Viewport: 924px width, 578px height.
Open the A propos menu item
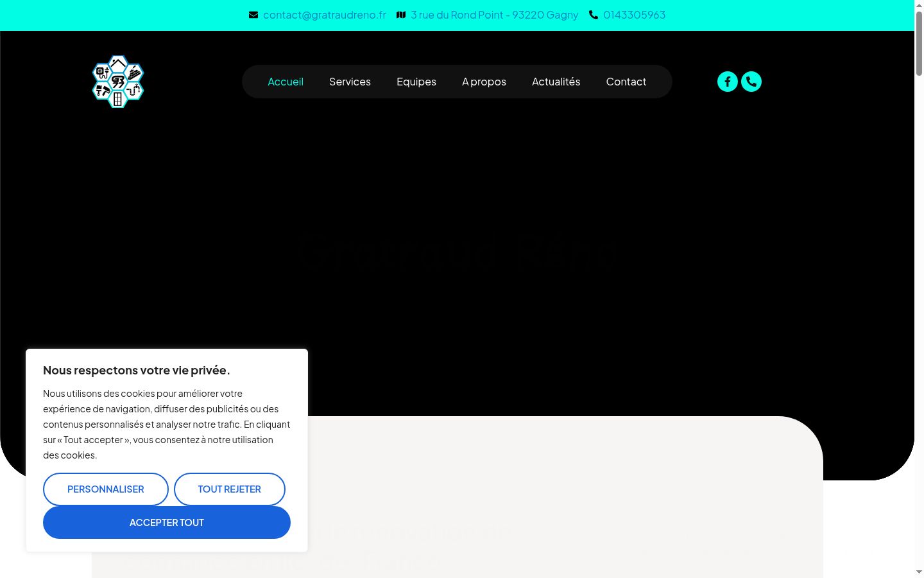pos(484,82)
